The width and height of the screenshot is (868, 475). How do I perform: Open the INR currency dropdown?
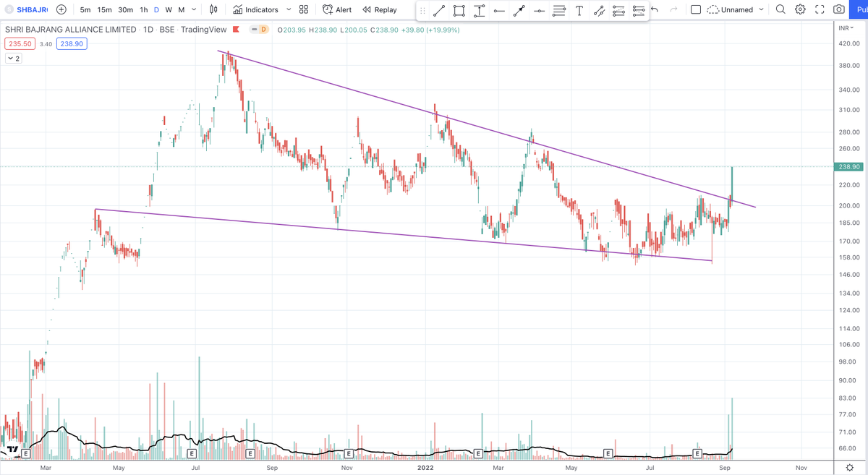(846, 27)
